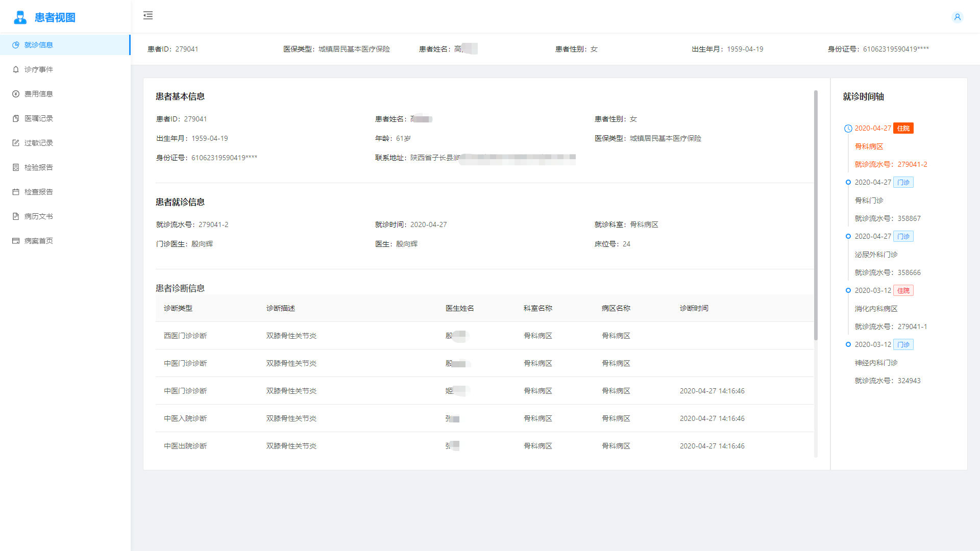Viewport: 980px width, 551px height.
Task: Click the 诊疗事件 bell icon
Action: click(16, 69)
